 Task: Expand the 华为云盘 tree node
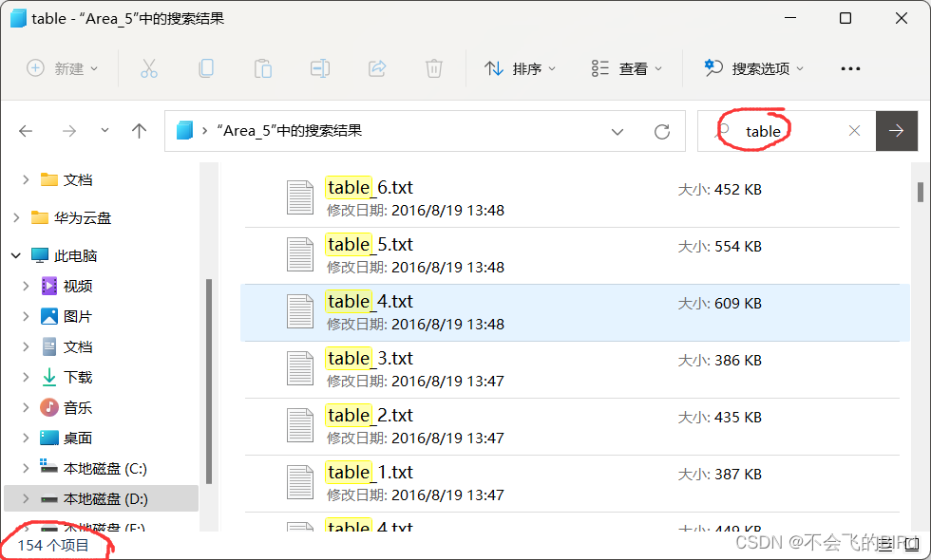pyautogui.click(x=16, y=217)
